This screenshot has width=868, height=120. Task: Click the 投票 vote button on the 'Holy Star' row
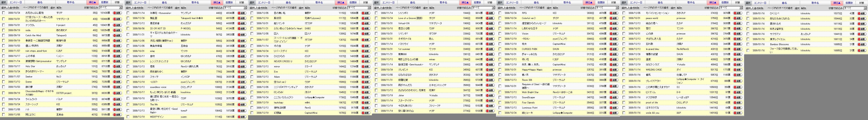click(x=117, y=67)
